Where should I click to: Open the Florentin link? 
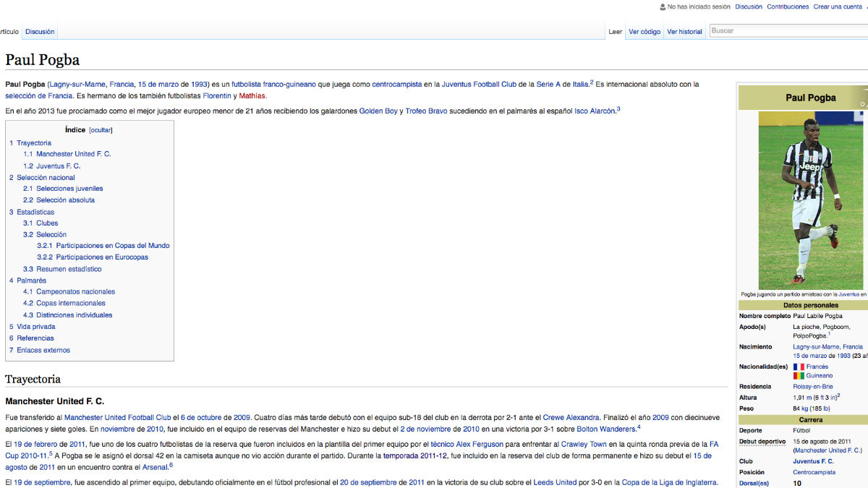coord(217,96)
